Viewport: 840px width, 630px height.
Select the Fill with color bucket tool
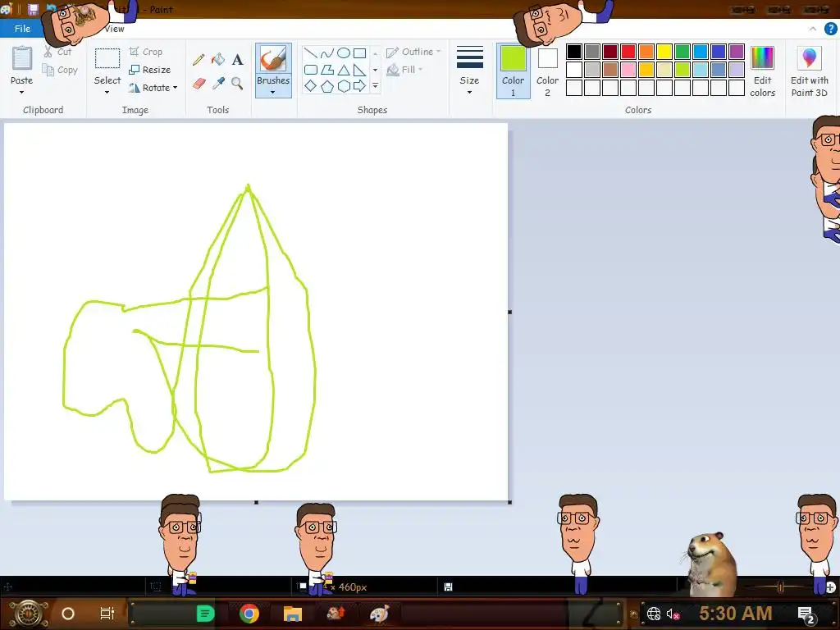click(218, 59)
